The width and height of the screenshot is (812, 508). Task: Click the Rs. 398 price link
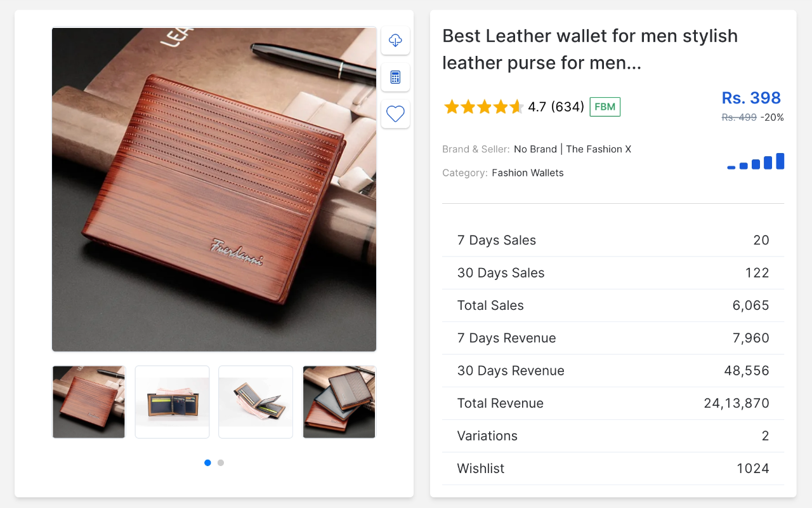[x=751, y=98]
